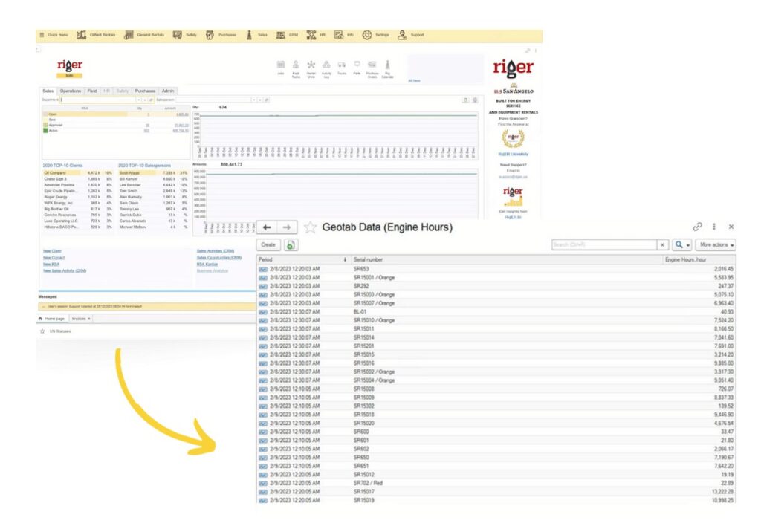
Task: Click the green document icon beside Create
Action: pos(291,244)
